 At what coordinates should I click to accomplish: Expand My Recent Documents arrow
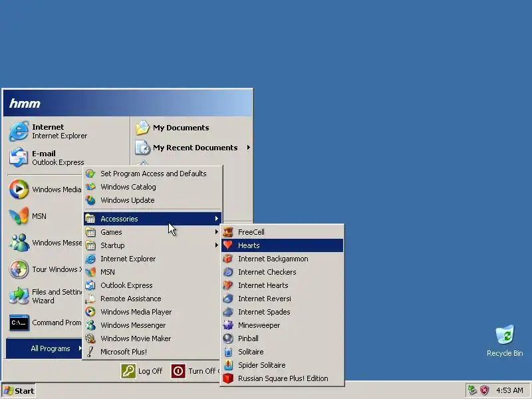tap(248, 148)
